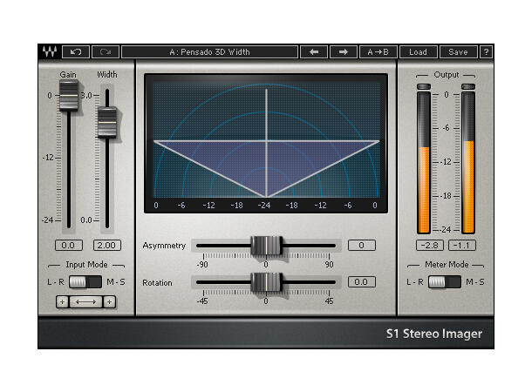Viewport: 532px width, 392px height.
Task: Undo the last change
Action: pyautogui.click(x=76, y=52)
